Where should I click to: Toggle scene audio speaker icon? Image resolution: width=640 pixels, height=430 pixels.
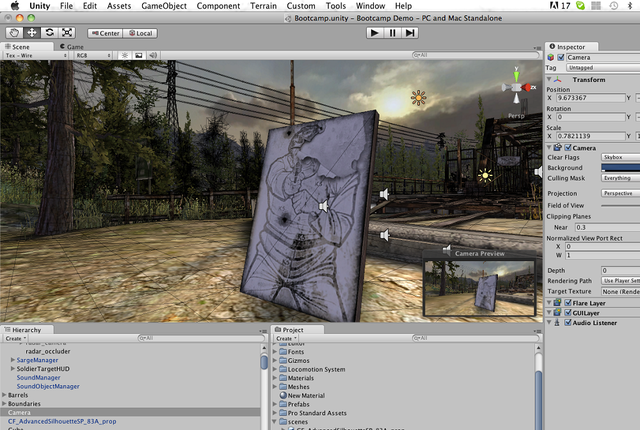(151, 56)
